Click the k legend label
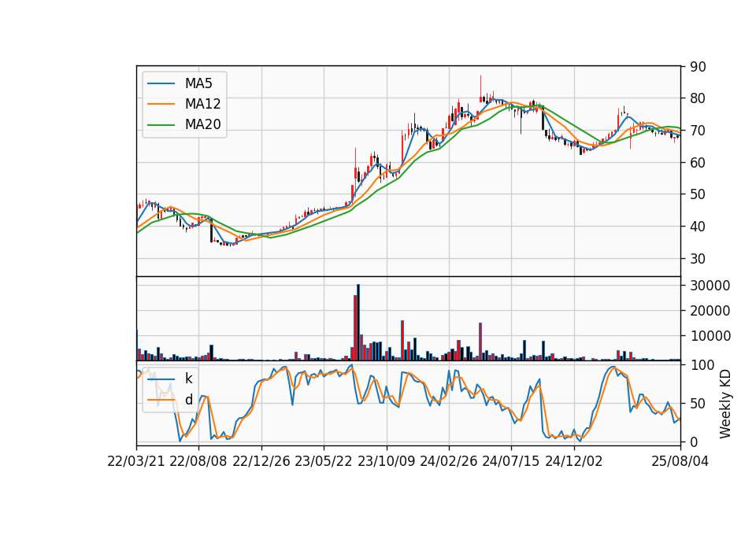 (x=188, y=379)
